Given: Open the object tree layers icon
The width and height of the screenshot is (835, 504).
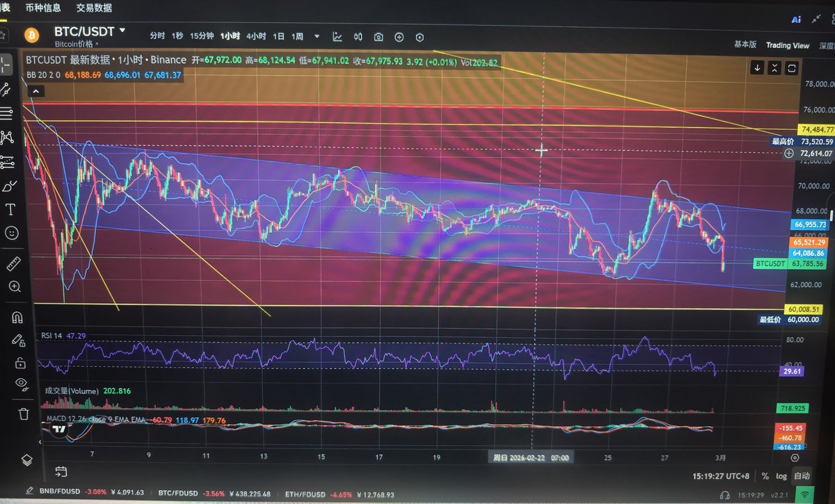Looking at the screenshot, I should pos(26,460).
